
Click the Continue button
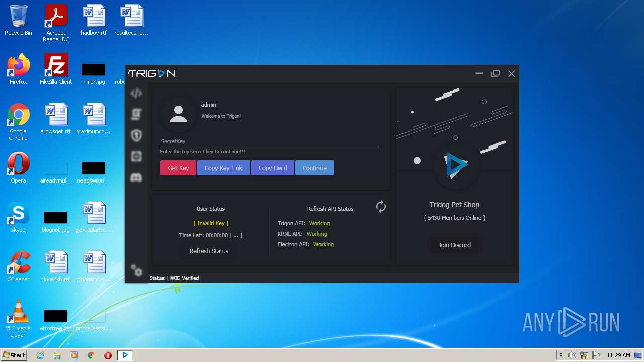coord(314,168)
